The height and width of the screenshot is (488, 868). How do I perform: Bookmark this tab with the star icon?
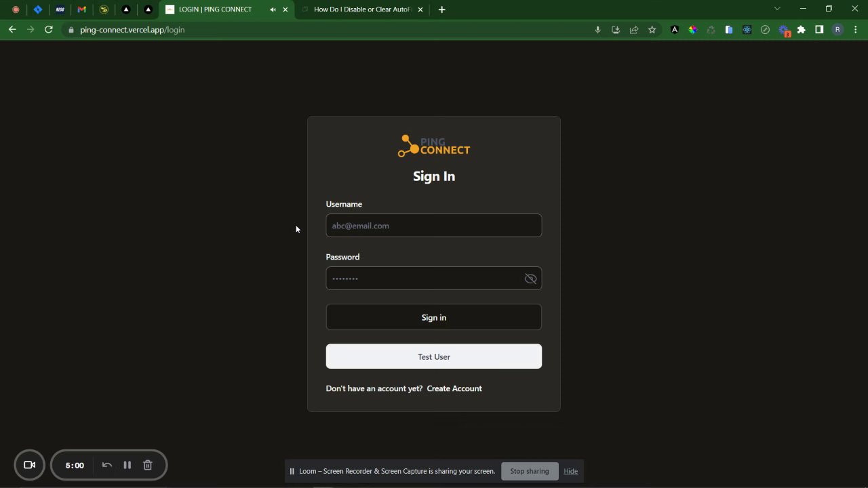point(652,30)
